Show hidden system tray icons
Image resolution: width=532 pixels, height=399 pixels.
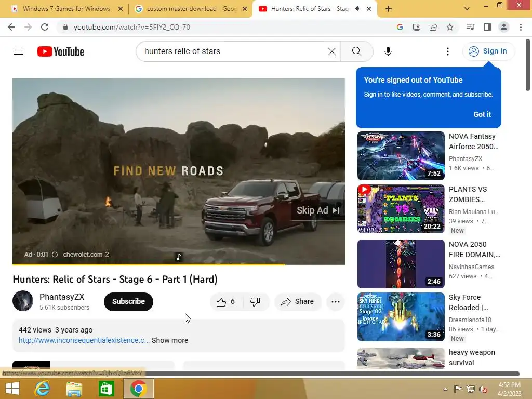tap(445, 389)
